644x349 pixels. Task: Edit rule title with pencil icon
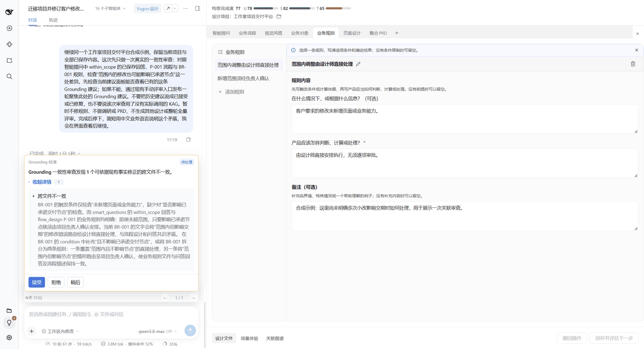[358, 64]
